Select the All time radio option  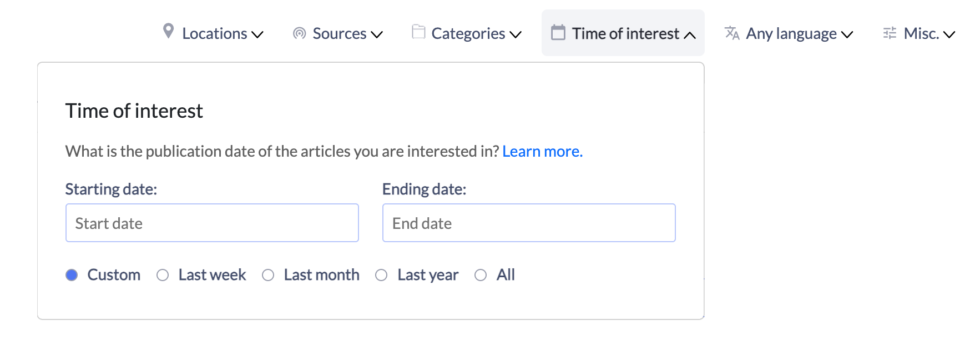tap(481, 275)
